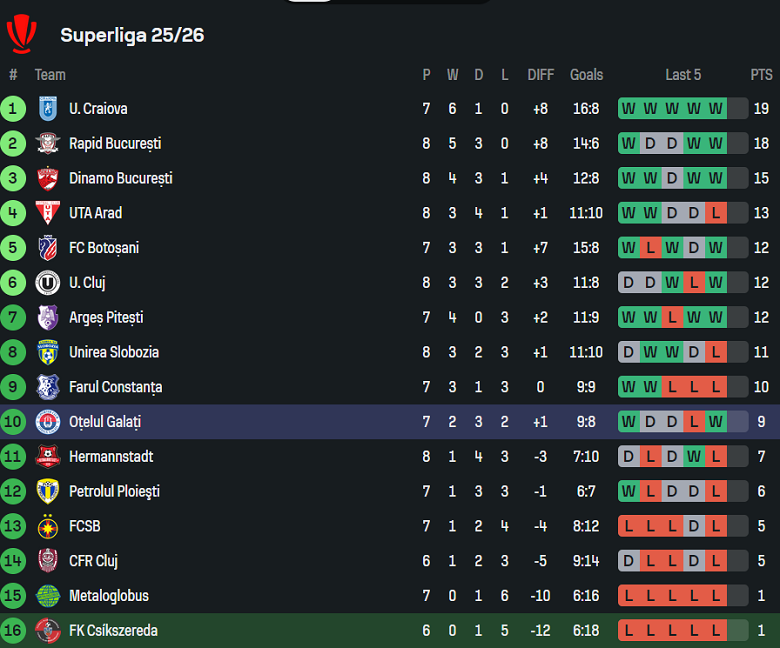The height and width of the screenshot is (648, 780).
Task: Click the U. Craiova club crest
Action: pos(47,109)
